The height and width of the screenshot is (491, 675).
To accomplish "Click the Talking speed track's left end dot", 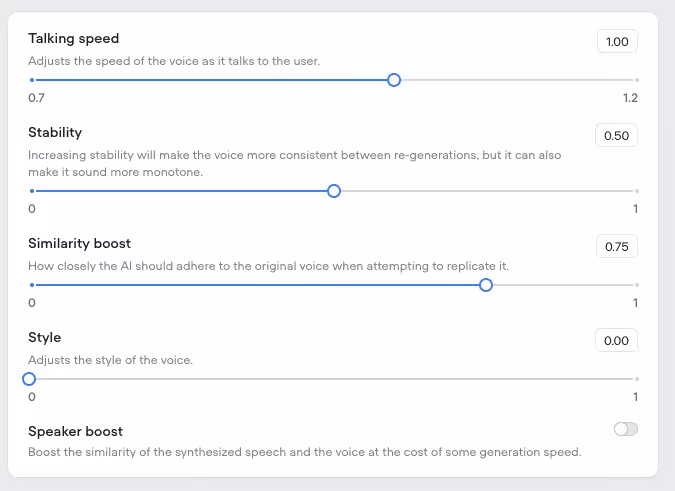I will click(32, 79).
